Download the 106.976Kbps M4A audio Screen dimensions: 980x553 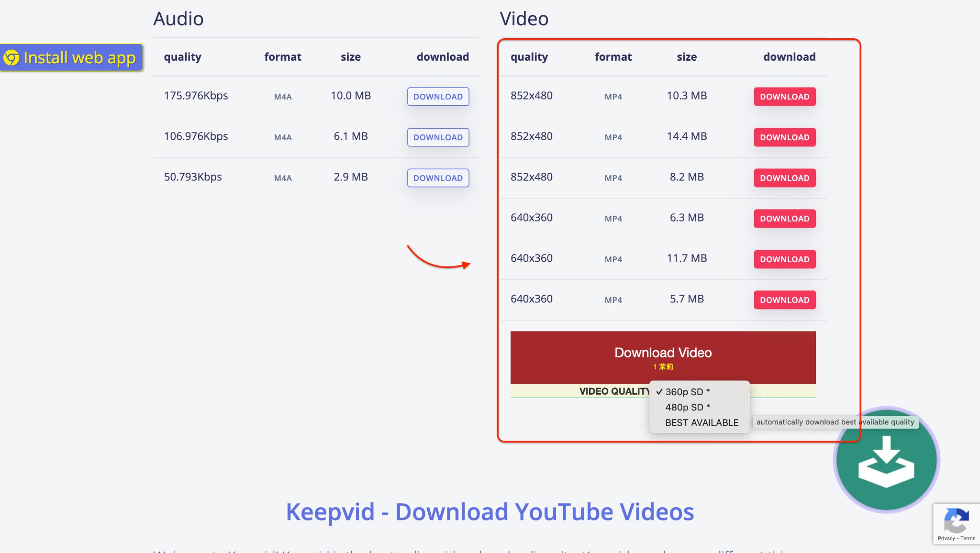pos(438,137)
